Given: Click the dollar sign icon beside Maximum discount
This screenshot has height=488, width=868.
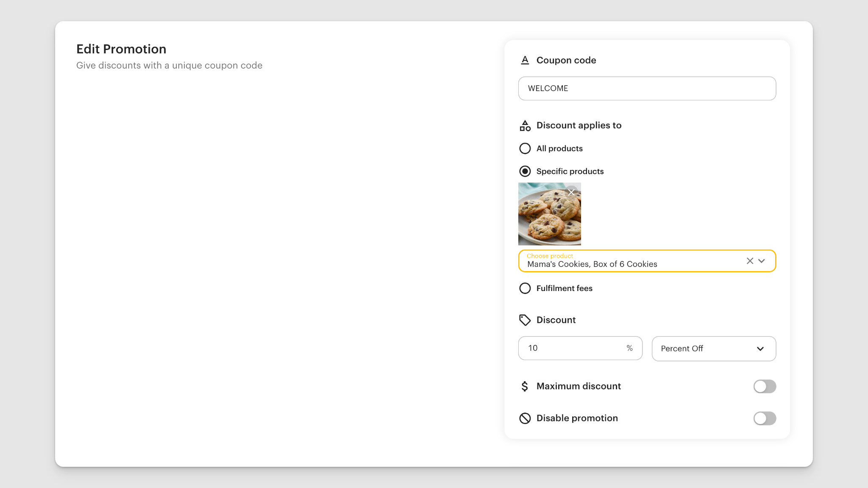Looking at the screenshot, I should (525, 386).
